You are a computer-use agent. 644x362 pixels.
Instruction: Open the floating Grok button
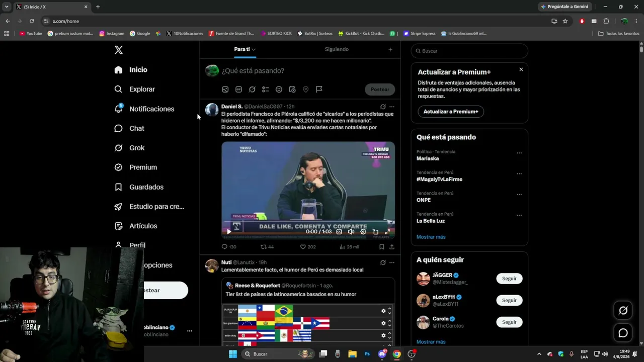(623, 311)
